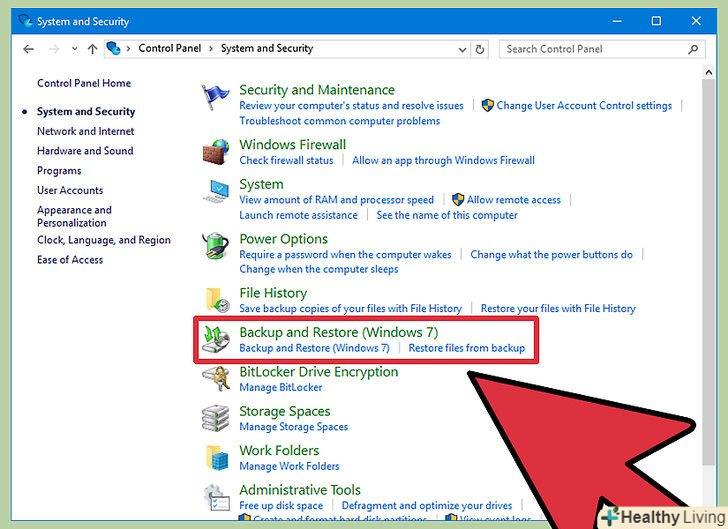The width and height of the screenshot is (728, 529).
Task: Click the Back arrow in navigation bar
Action: (28, 49)
